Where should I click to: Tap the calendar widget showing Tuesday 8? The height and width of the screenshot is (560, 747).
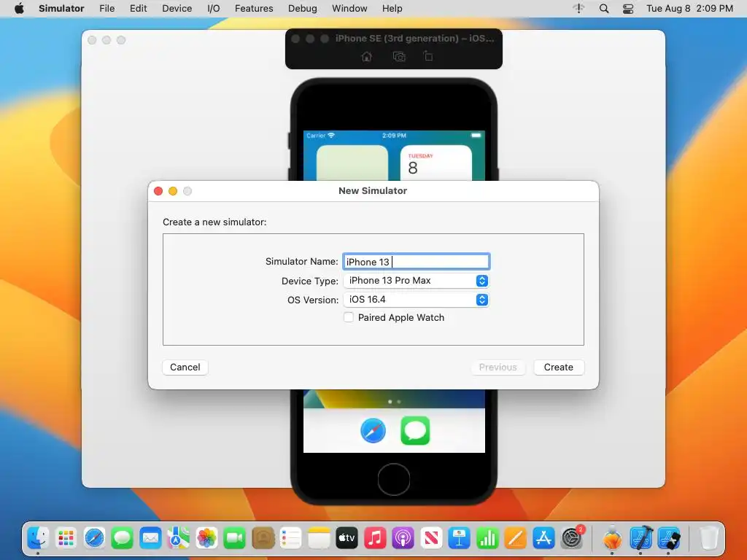point(436,163)
